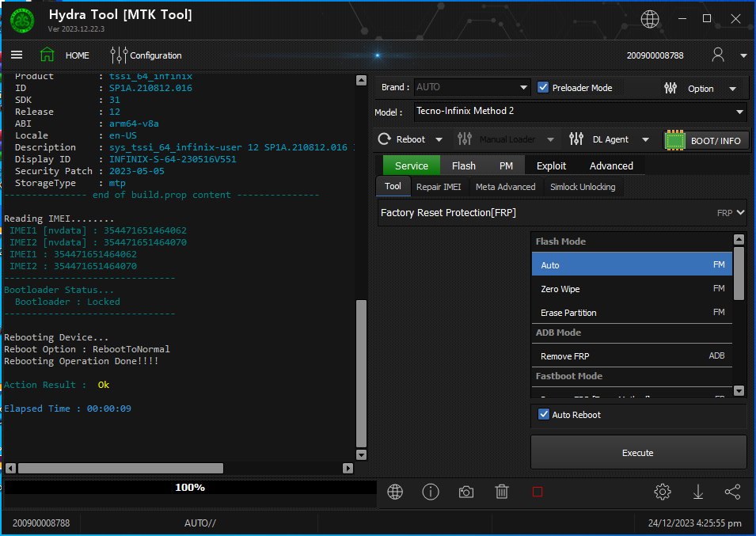Image resolution: width=756 pixels, height=536 pixels.
Task: Click the DL Agent sliders icon
Action: click(576, 139)
